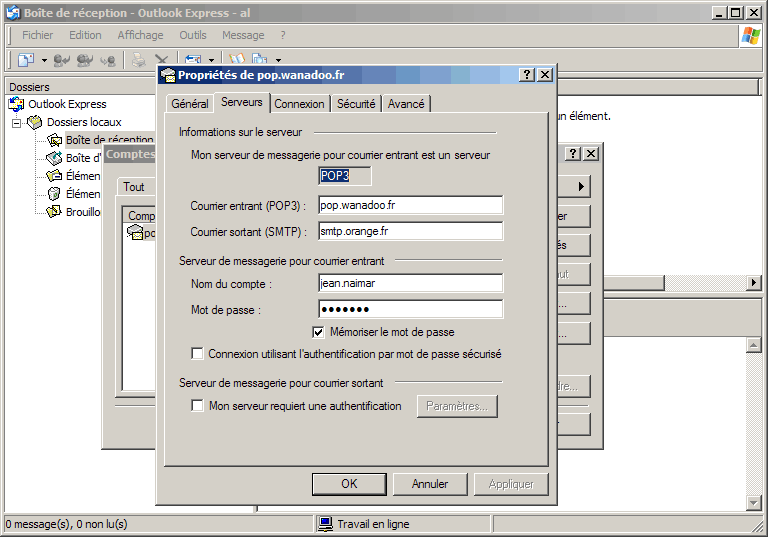Collapse the Dossiers locaux tree node
Screen dimensions: 768x537
(x=17, y=122)
